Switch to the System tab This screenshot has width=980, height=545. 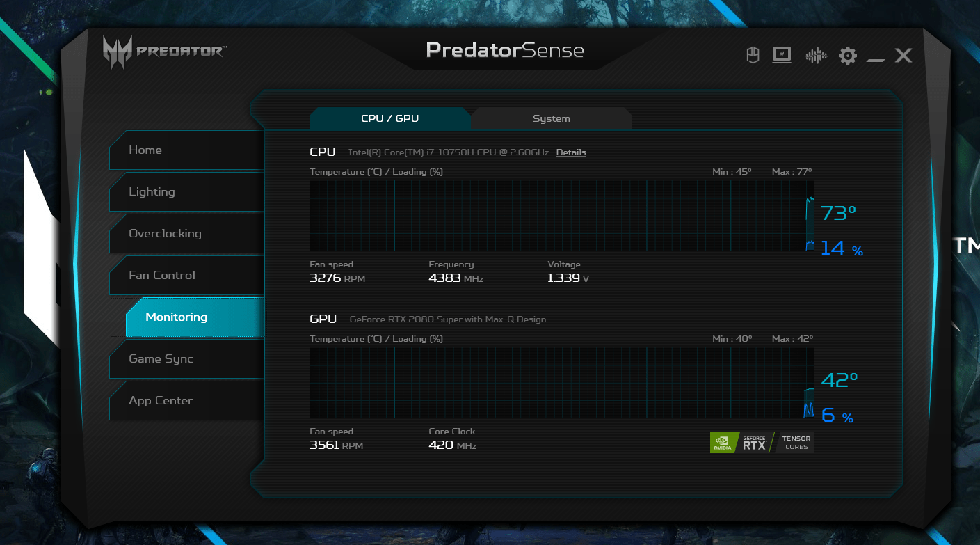tap(551, 119)
